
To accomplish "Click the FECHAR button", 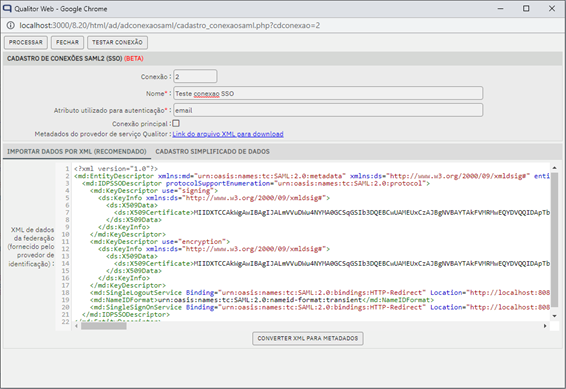I will [67, 43].
